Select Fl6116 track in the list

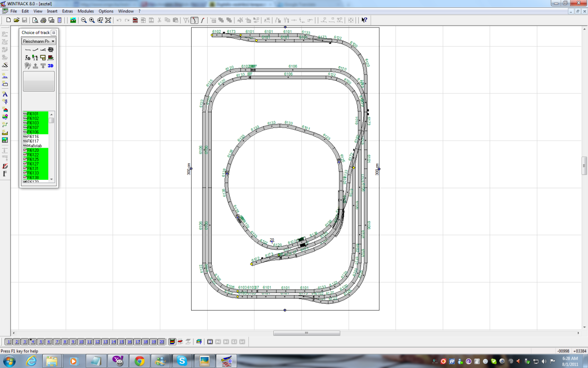[x=33, y=137]
